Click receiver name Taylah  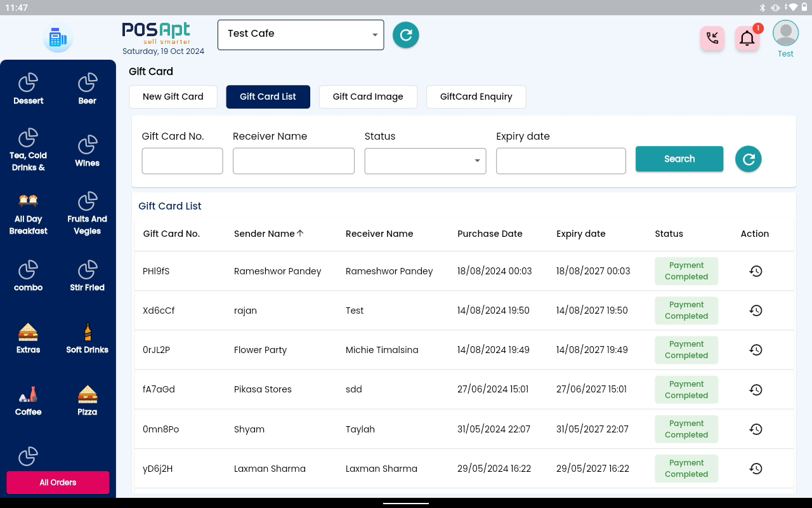[360, 429]
